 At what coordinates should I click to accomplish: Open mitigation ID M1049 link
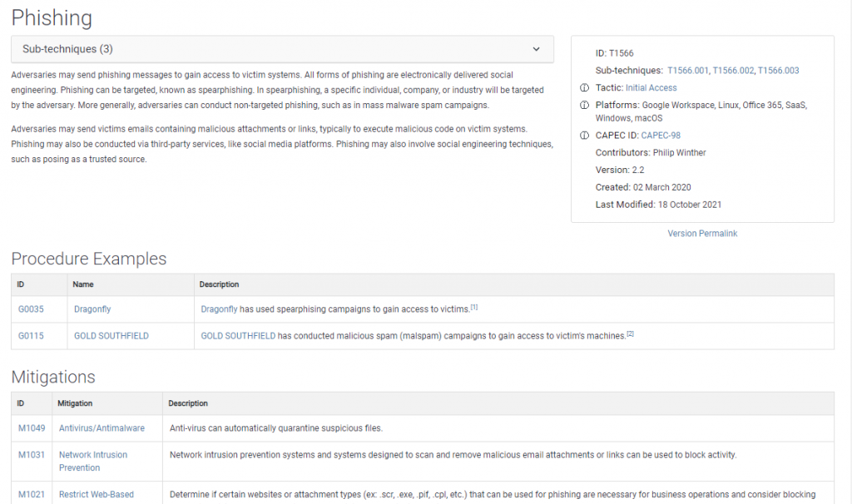tap(32, 428)
